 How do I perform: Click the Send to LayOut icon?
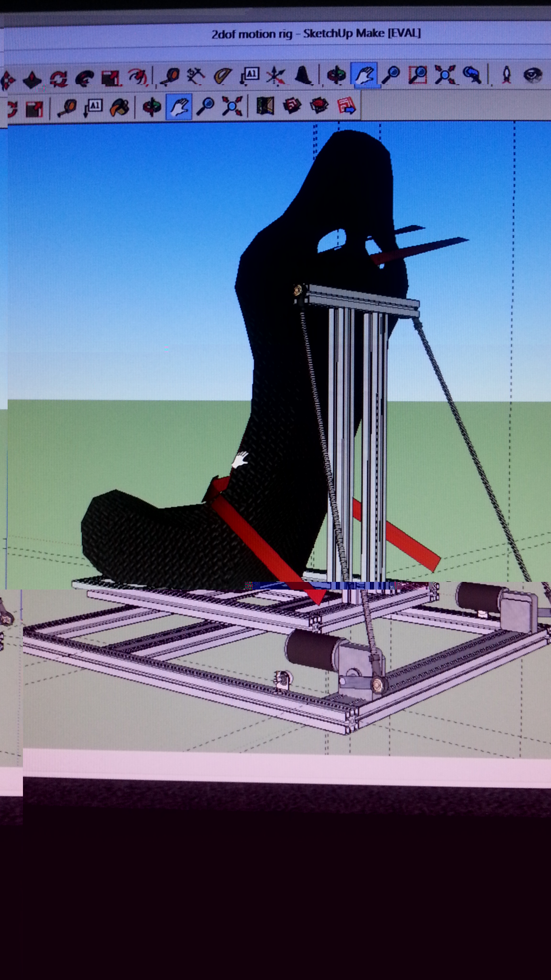[347, 106]
